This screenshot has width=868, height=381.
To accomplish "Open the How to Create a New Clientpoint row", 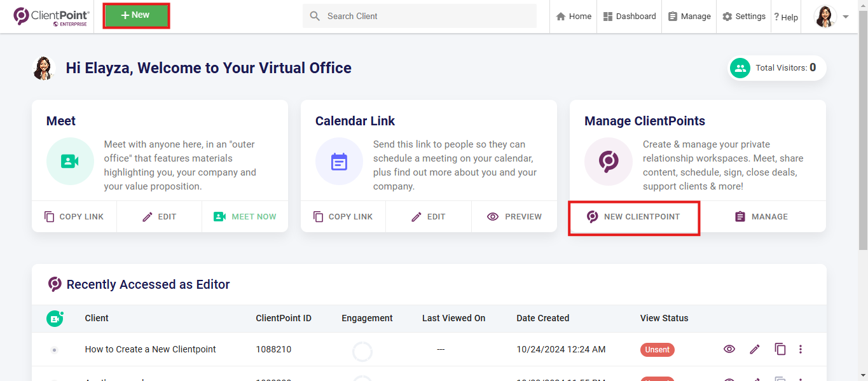I will click(151, 349).
